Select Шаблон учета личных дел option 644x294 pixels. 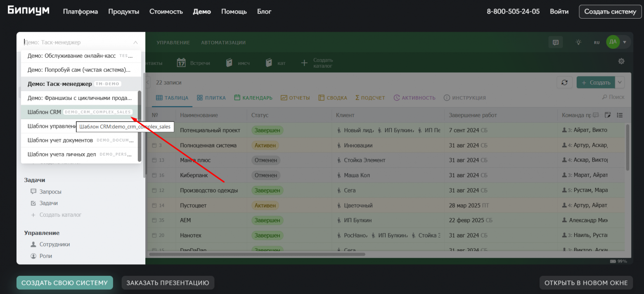point(78,154)
